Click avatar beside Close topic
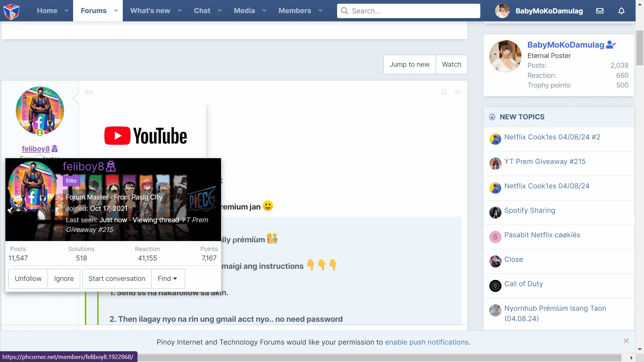The image size is (644, 362). [x=495, y=261]
